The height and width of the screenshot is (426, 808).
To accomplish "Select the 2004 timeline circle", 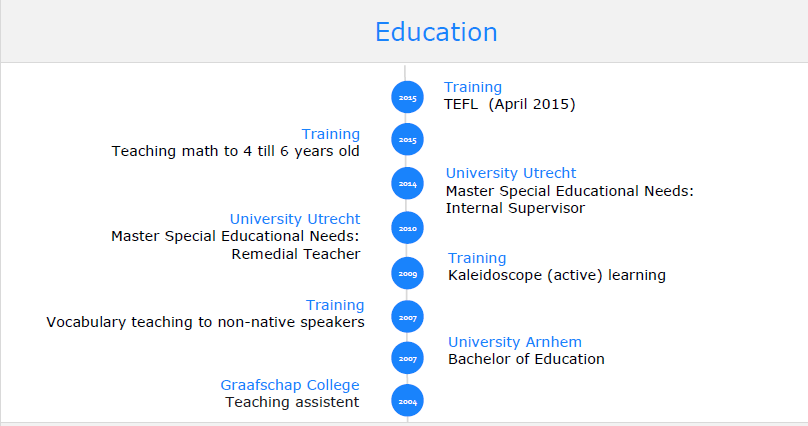I will [x=407, y=401].
